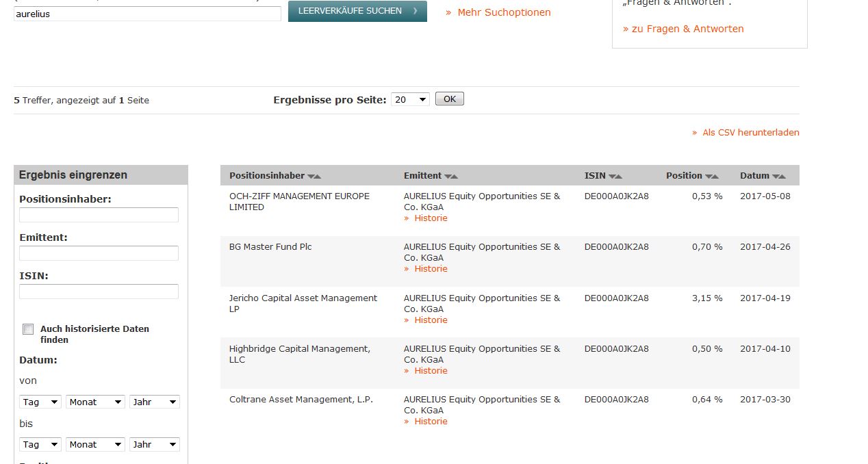Enable the 'Auch historisierte Daten finden' checkbox

(28, 329)
